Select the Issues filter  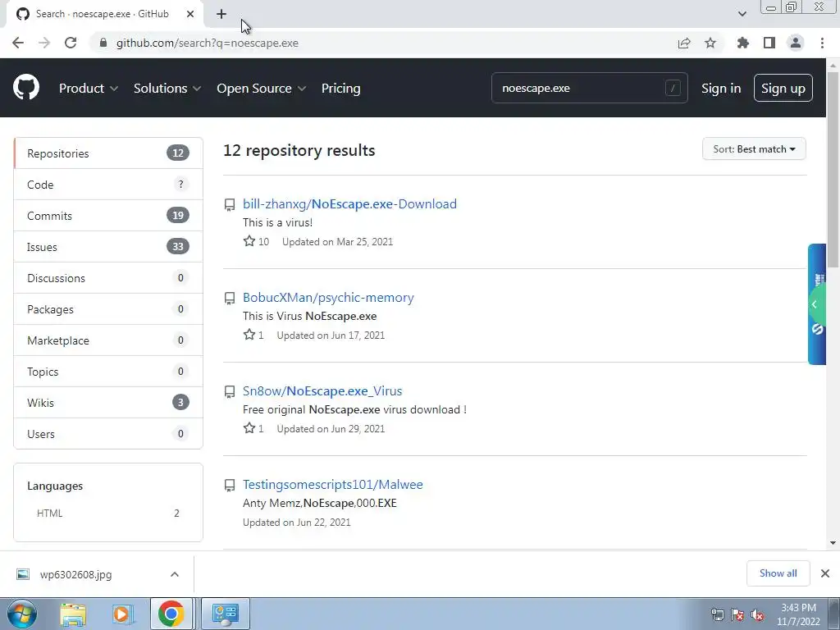(108, 246)
